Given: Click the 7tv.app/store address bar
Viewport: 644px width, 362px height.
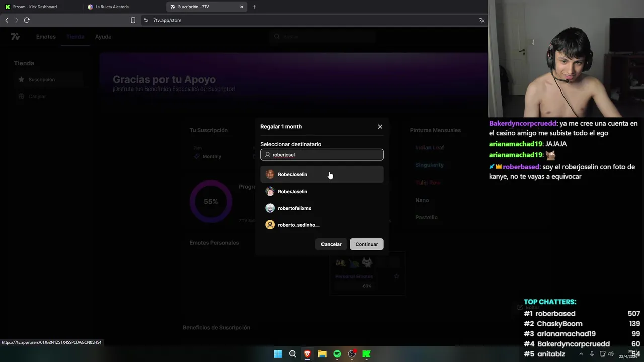Looking at the screenshot, I should point(312,20).
